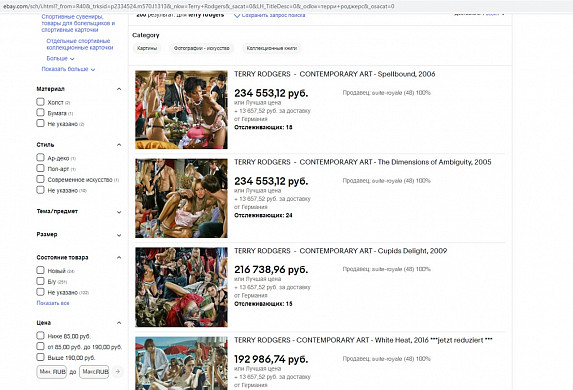Image resolution: width=573 pixels, height=390 pixels.
Task: Open the Cupids Delight, 2009 listing title
Action: pos(341,251)
